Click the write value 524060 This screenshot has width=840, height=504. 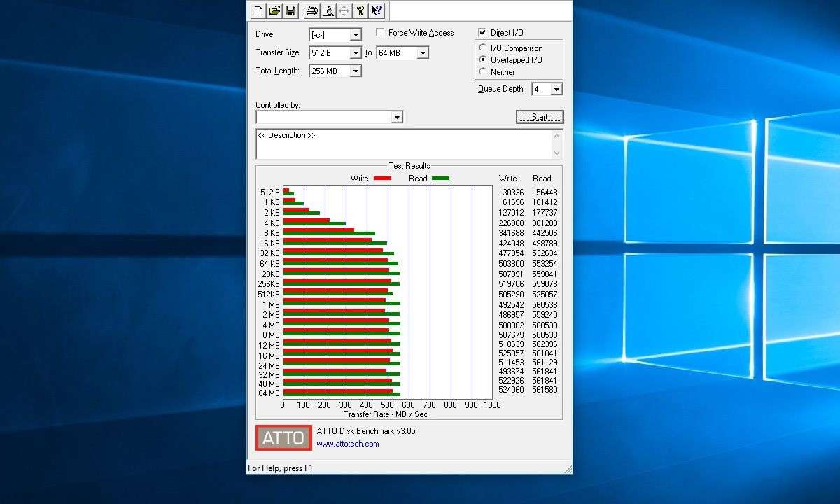click(511, 390)
